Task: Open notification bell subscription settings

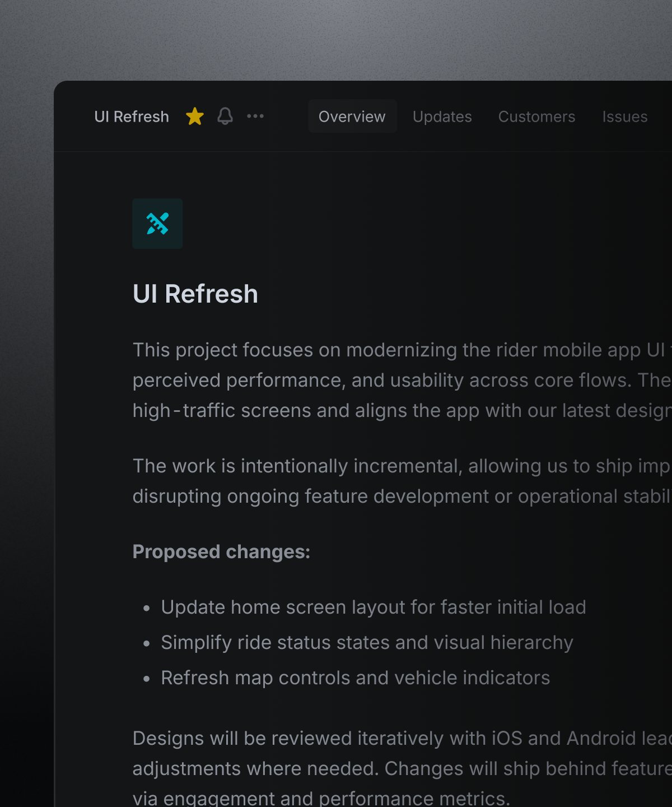Action: coord(225,117)
